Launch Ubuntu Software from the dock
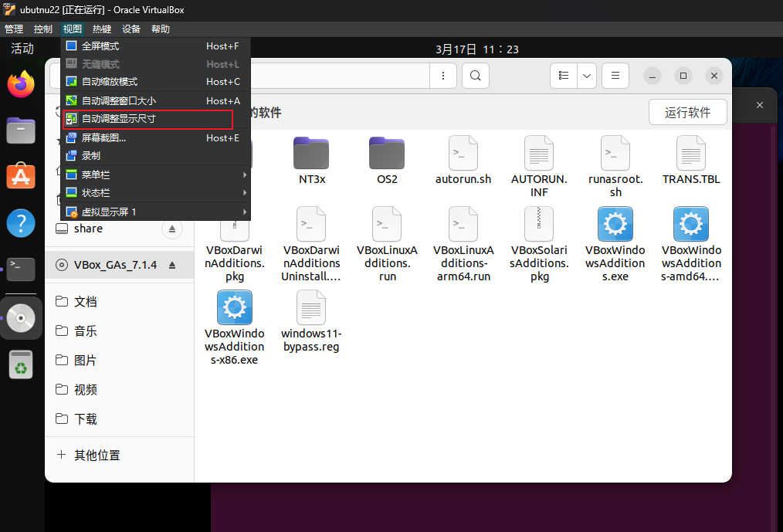Viewport: 783px width, 532px height. 21,176
